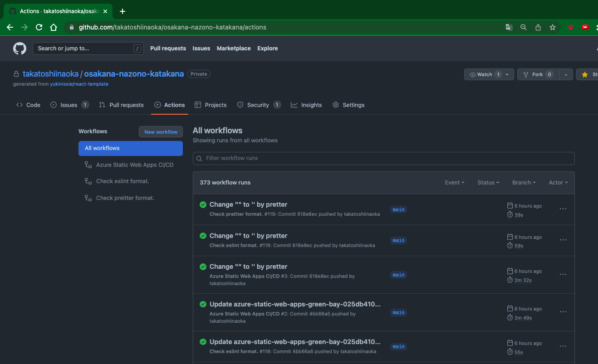The image size is (598, 364).
Task: Click the red play extension icon
Action: pyautogui.click(x=585, y=27)
